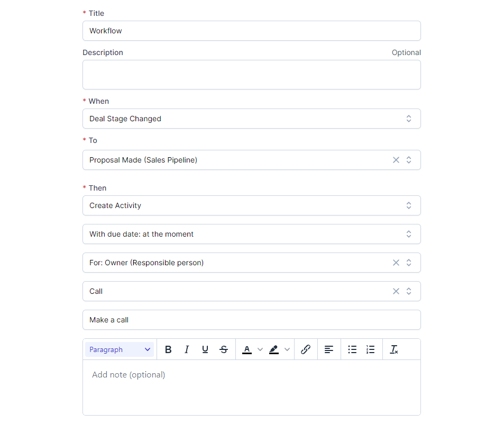Create a bulleted list in note
504x432 pixels.
point(352,349)
